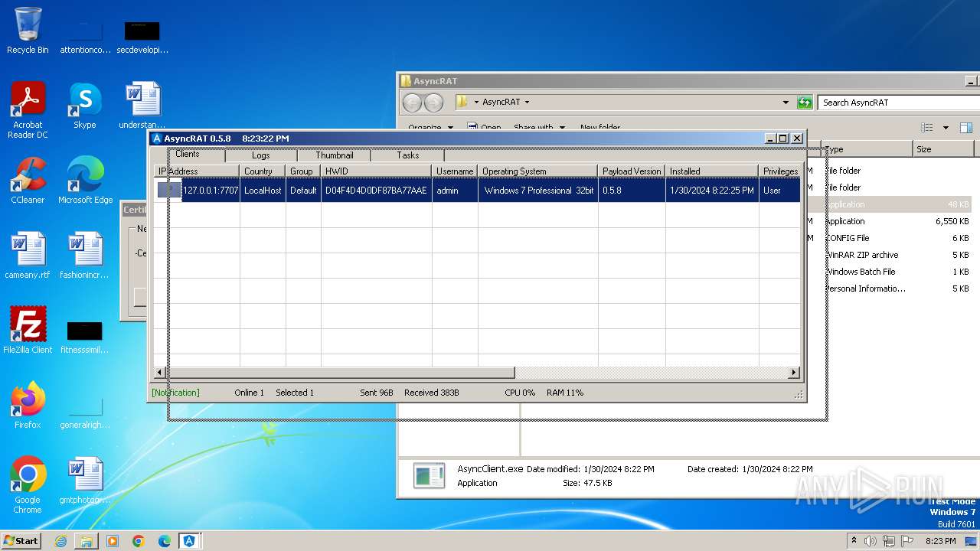This screenshot has height=551, width=980.
Task: Open Skype desktop shortcut
Action: click(x=85, y=106)
